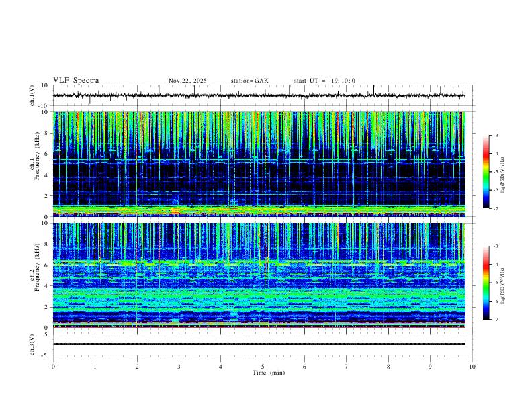Click the ch.1 color scale bar
Image resolution: width=532 pixels, height=411 pixels.
coord(486,172)
